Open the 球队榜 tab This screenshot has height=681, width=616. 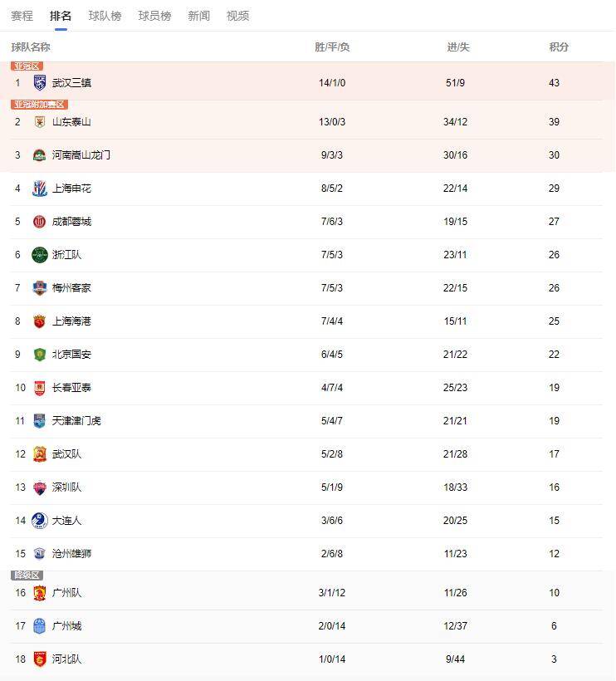105,16
